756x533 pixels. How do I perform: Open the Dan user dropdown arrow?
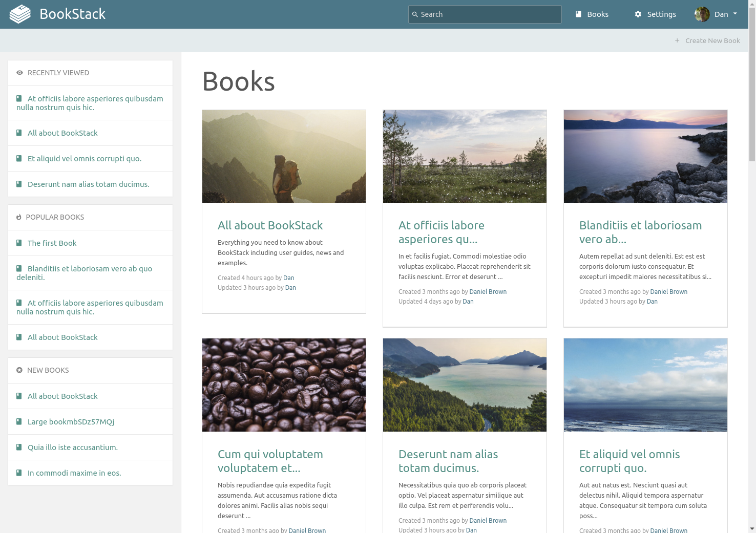(x=735, y=14)
